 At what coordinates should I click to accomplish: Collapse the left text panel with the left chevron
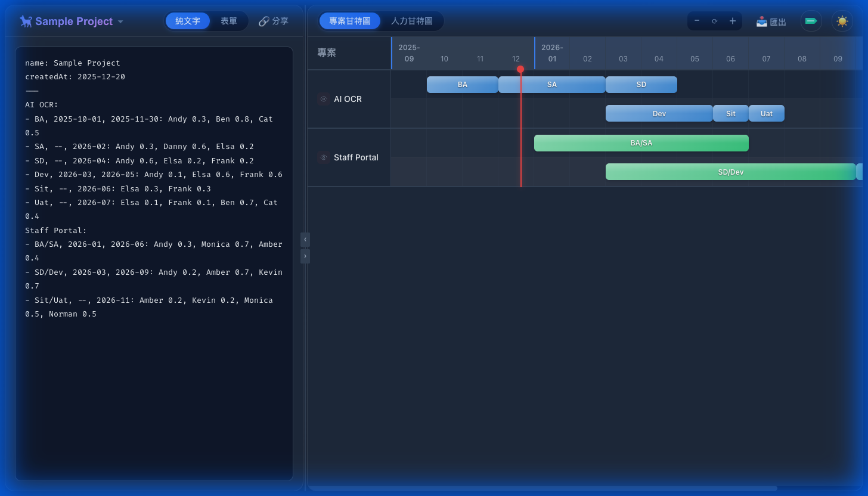[305, 240]
